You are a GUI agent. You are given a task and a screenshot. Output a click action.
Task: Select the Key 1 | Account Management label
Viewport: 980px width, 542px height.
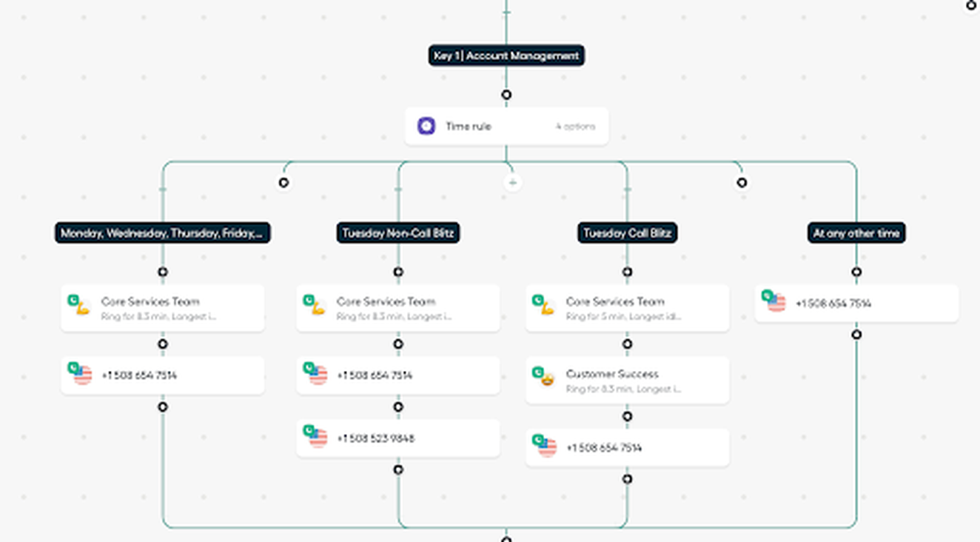tap(506, 56)
